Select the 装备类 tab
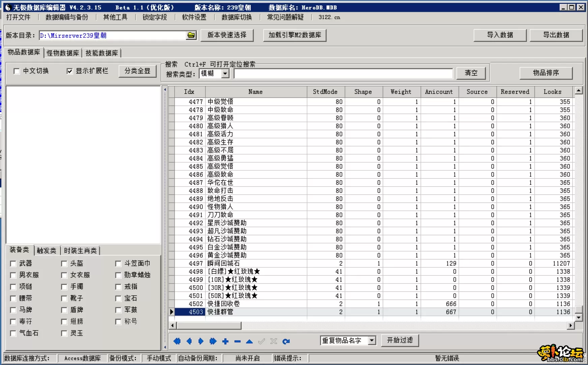 tap(19, 250)
